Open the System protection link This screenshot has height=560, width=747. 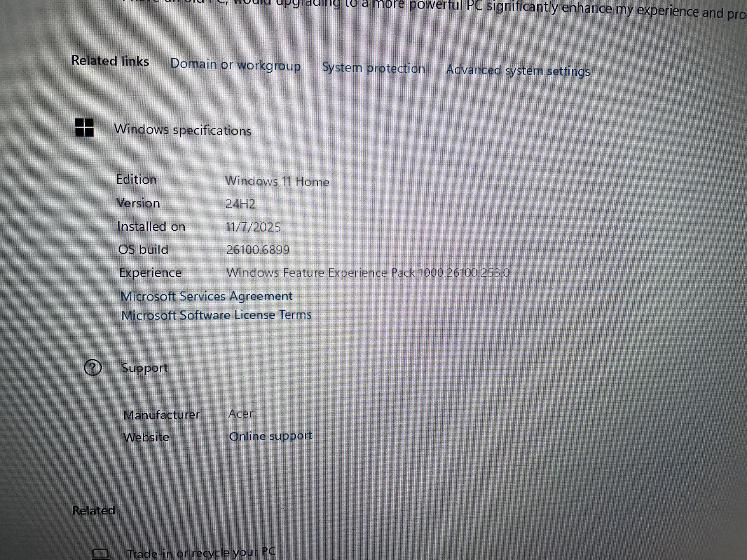click(x=373, y=68)
